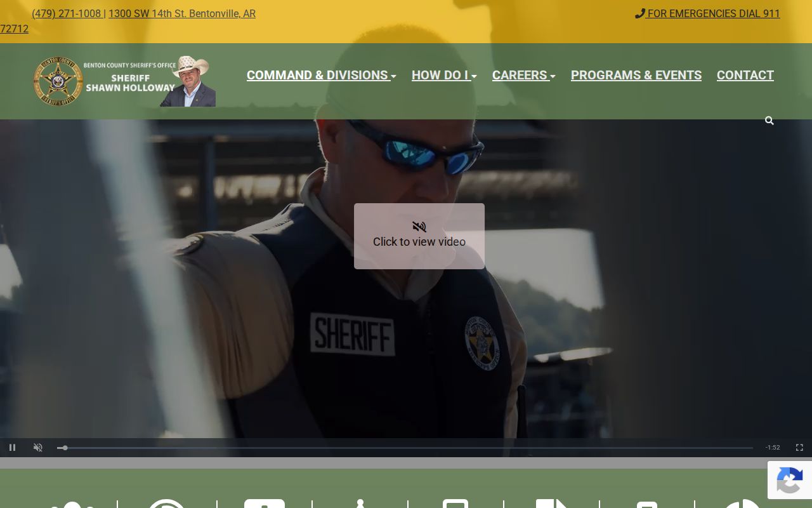Click the video progress bar
812x508 pixels.
405,448
